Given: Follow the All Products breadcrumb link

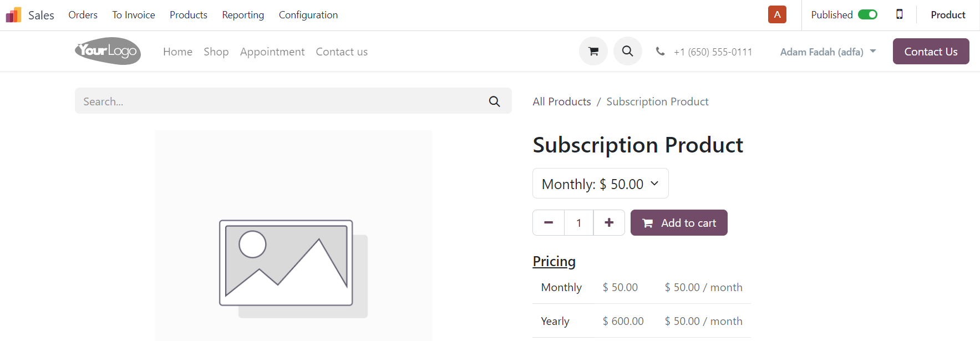Looking at the screenshot, I should 562,101.
